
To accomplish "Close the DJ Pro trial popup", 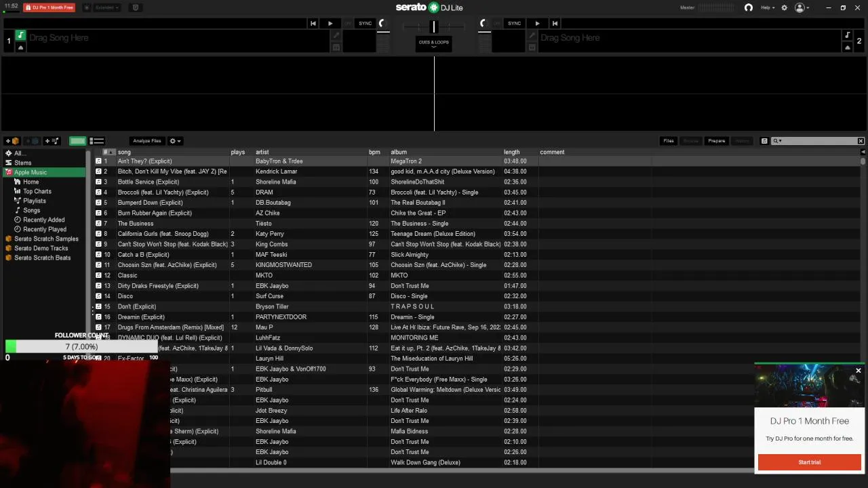I will pyautogui.click(x=859, y=371).
